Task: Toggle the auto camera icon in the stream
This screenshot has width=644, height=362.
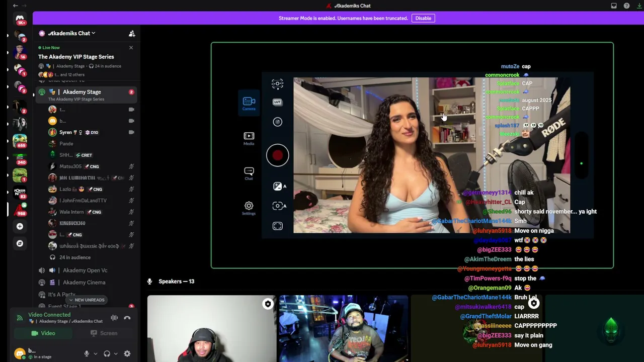Action: (x=279, y=206)
